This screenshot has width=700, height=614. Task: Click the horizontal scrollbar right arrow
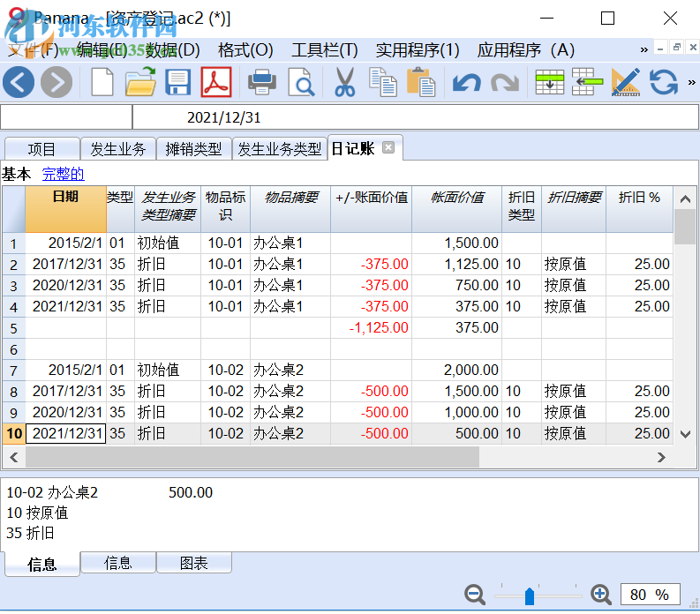click(662, 457)
